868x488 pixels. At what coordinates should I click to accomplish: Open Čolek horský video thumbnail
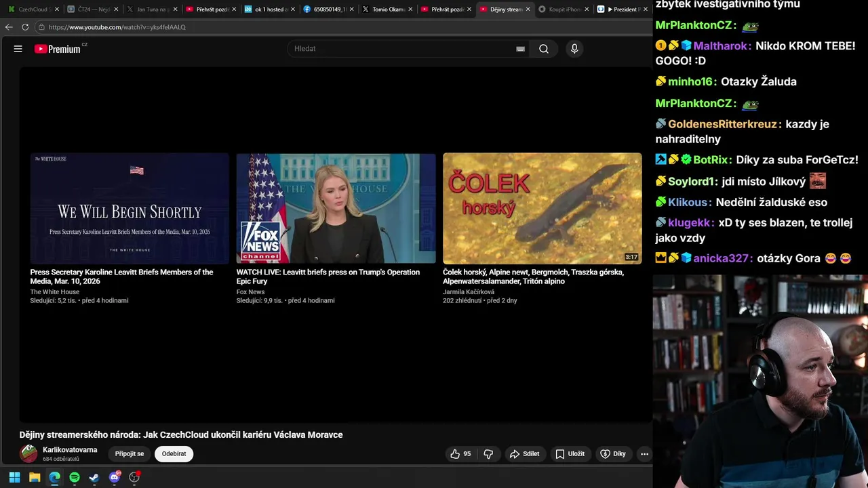542,208
